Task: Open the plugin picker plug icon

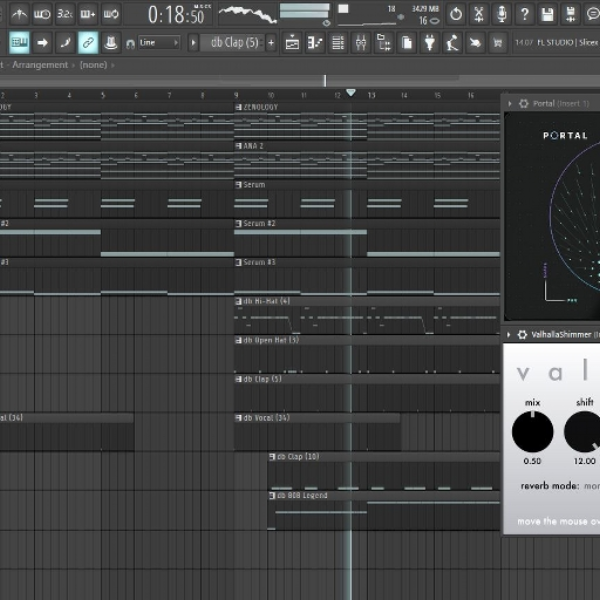Action: [429, 42]
